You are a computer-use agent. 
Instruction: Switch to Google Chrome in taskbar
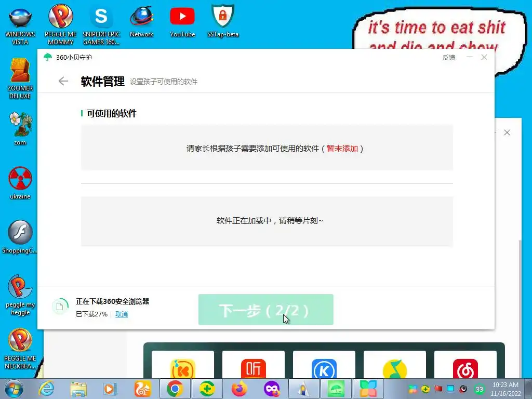175,389
